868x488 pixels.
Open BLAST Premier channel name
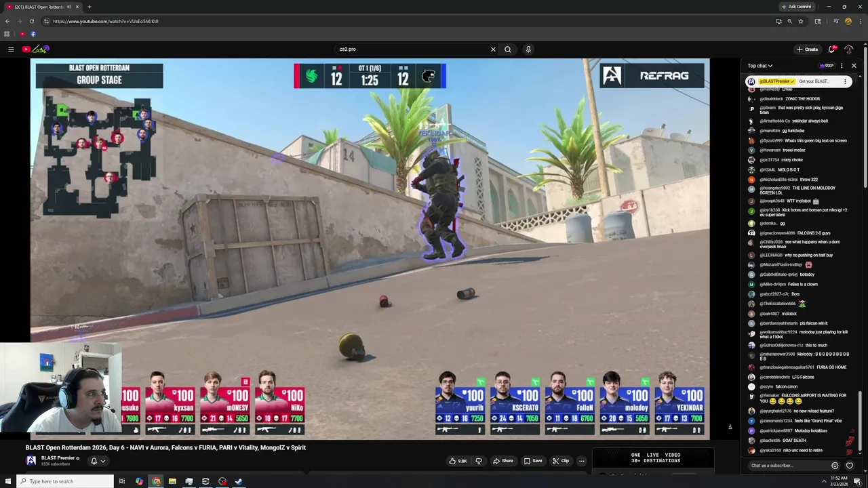(58, 458)
